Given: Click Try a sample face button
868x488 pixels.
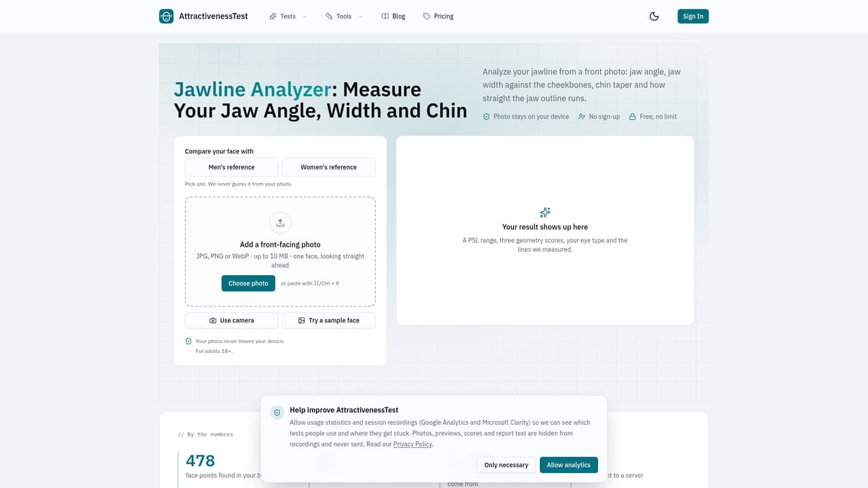Looking at the screenshot, I should [329, 321].
